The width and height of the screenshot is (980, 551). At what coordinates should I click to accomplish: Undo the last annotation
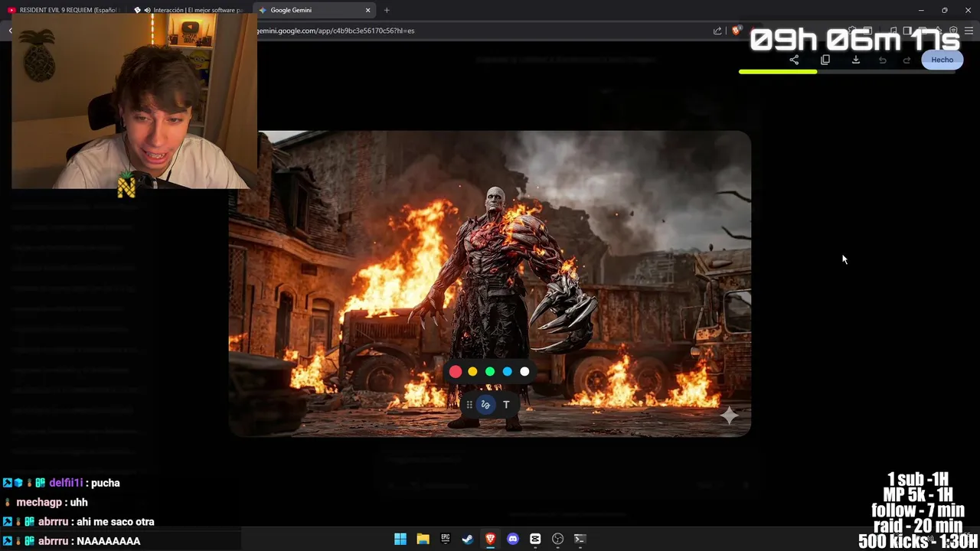click(883, 60)
